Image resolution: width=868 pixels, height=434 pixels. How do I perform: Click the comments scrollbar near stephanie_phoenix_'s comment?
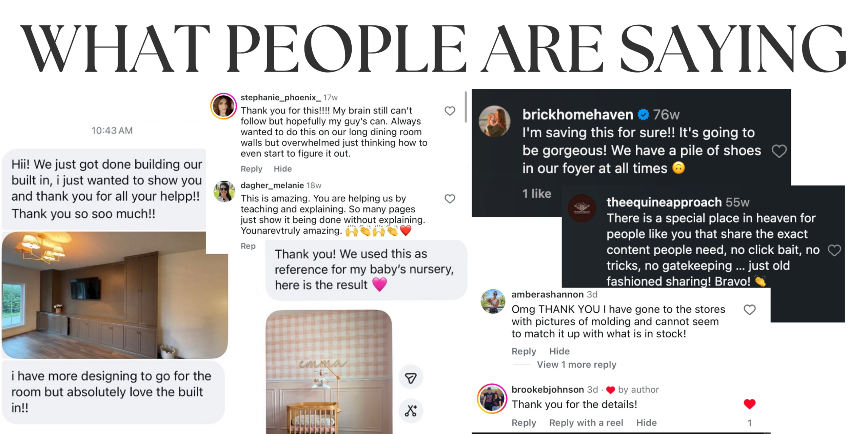point(466,107)
